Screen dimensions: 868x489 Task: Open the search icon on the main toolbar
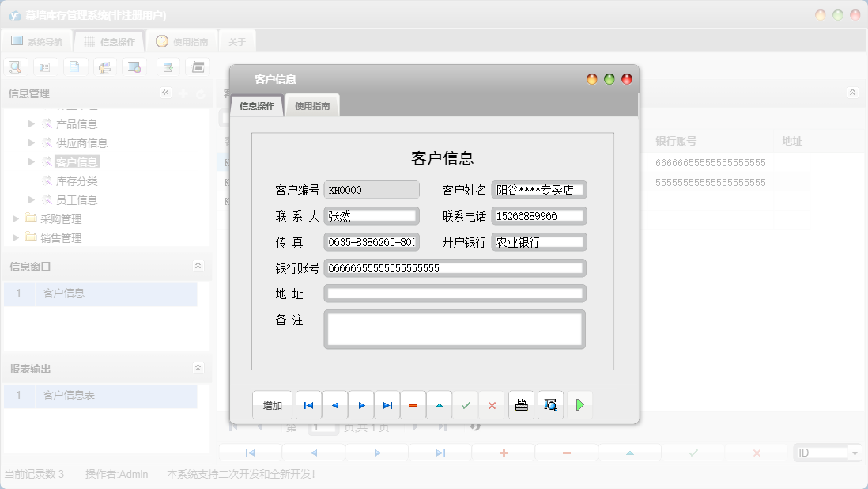point(15,66)
